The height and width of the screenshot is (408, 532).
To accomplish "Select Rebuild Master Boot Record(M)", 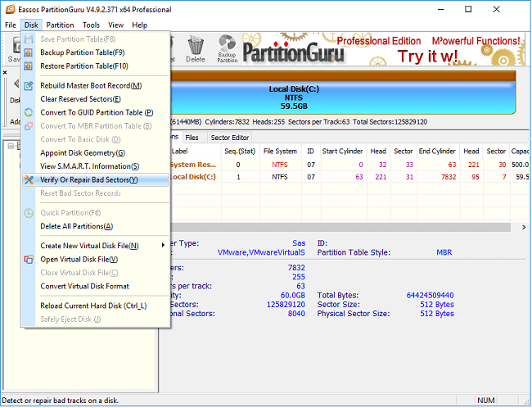I will tap(96, 85).
